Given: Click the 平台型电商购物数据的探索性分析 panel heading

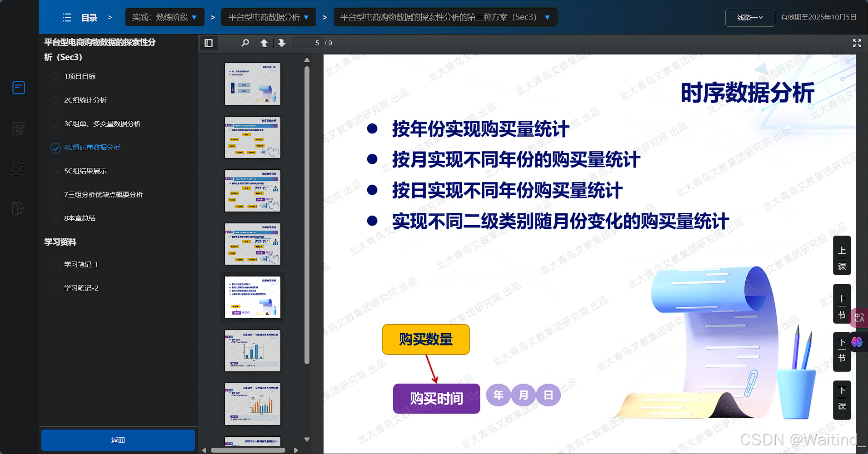Looking at the screenshot, I should [x=100, y=49].
